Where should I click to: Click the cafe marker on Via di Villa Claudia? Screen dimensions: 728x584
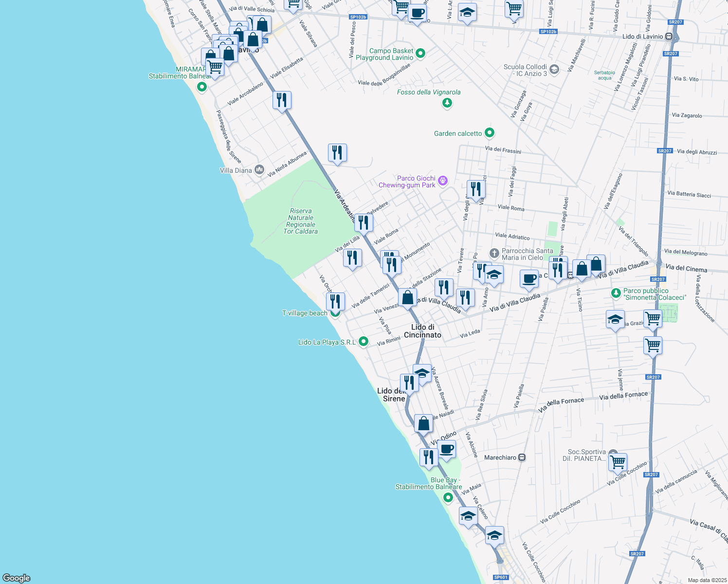(529, 281)
